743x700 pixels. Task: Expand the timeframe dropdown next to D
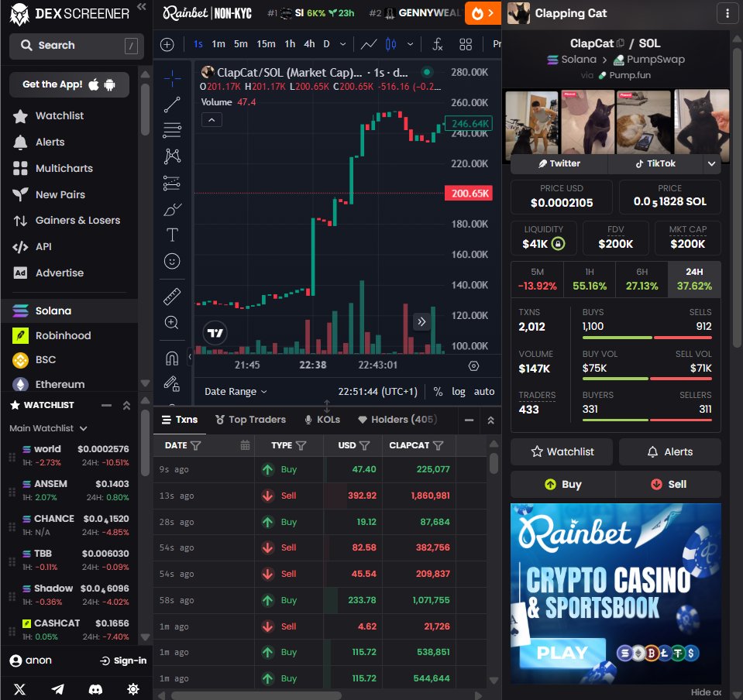coord(342,44)
